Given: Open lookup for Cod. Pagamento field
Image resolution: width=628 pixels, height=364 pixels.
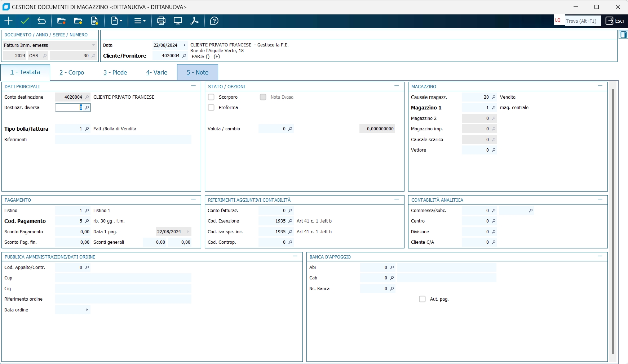Looking at the screenshot, I should tap(87, 221).
